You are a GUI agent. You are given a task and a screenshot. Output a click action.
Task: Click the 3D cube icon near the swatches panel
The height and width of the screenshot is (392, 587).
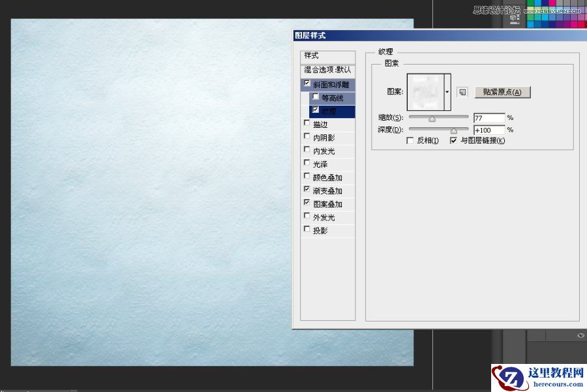(513, 18)
